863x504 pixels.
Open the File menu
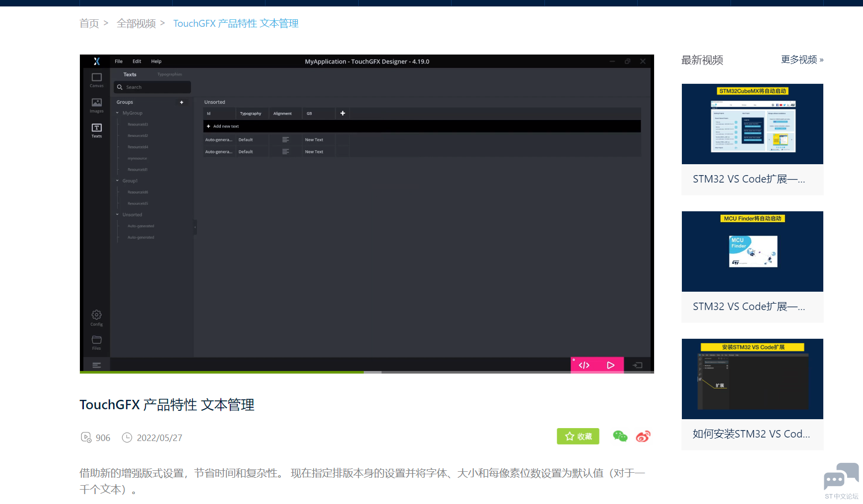coord(119,62)
